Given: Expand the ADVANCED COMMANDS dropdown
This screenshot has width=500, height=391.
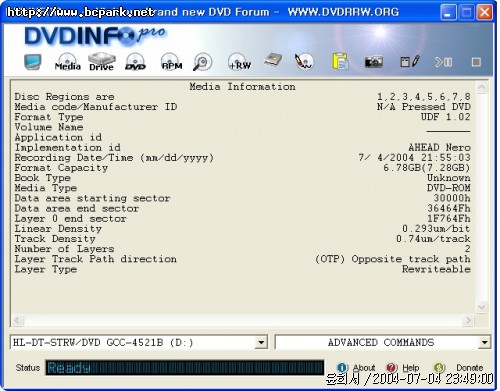Looking at the screenshot, I should pyautogui.click(x=484, y=342).
